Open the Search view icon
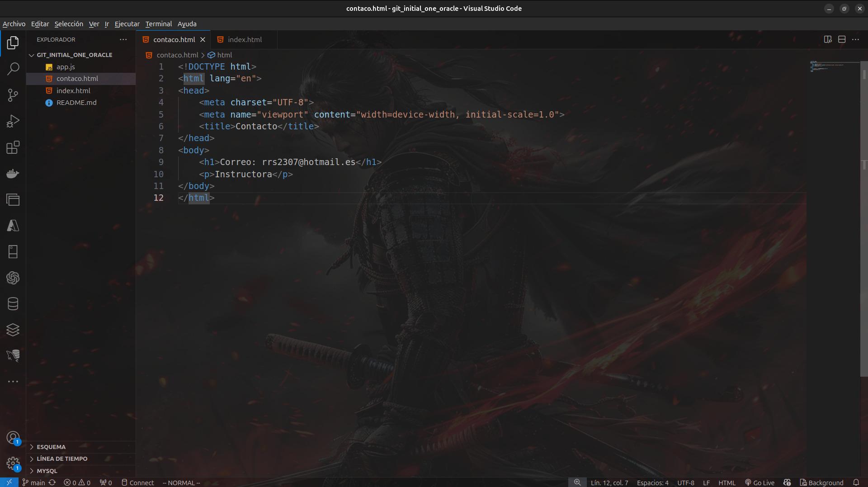 coord(13,69)
